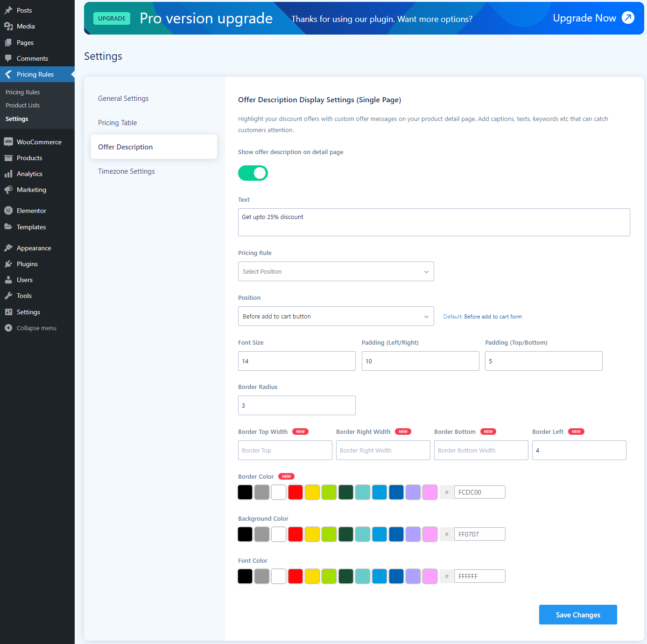Viewport: 647px width, 644px height.
Task: Choose the yellow swatch under Background Color
Action: [312, 534]
